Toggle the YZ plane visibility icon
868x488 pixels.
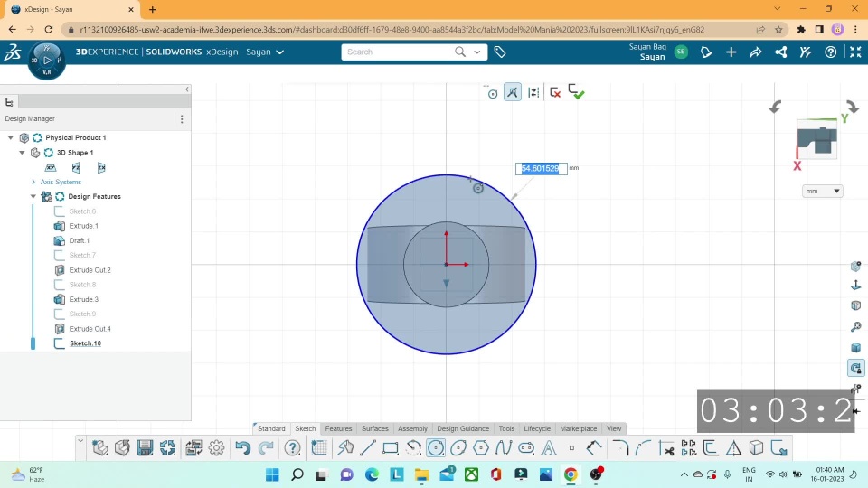click(x=76, y=167)
